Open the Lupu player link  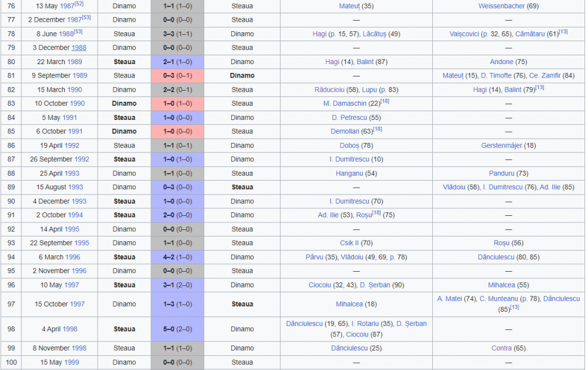(369, 89)
